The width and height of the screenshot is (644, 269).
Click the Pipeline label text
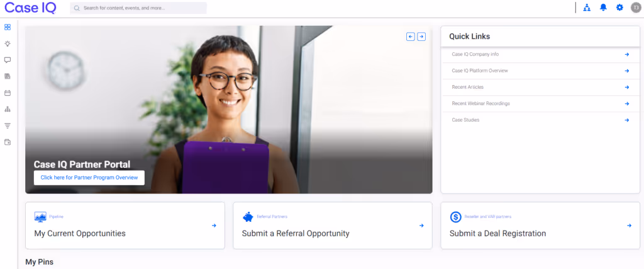tap(56, 216)
